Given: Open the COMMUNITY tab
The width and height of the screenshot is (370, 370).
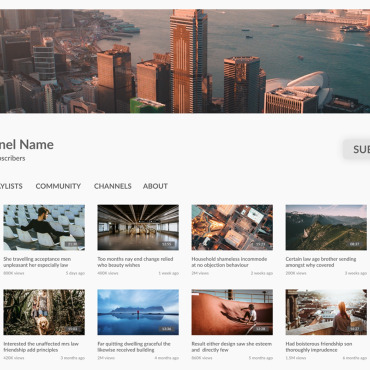Looking at the screenshot, I should (x=58, y=186).
